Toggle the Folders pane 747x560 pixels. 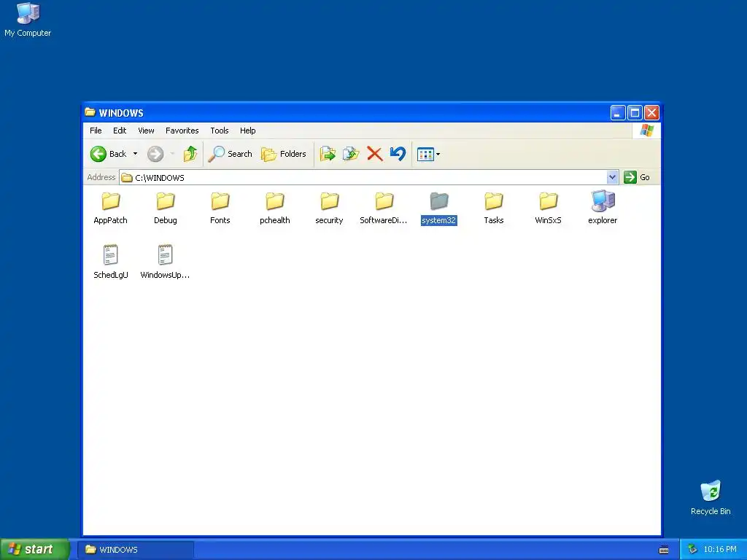pyautogui.click(x=284, y=154)
